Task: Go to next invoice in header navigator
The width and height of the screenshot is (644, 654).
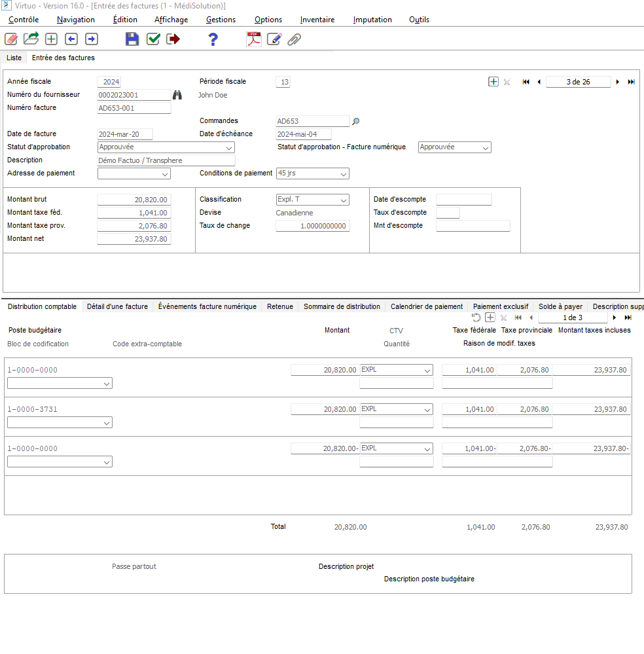Action: click(x=618, y=82)
